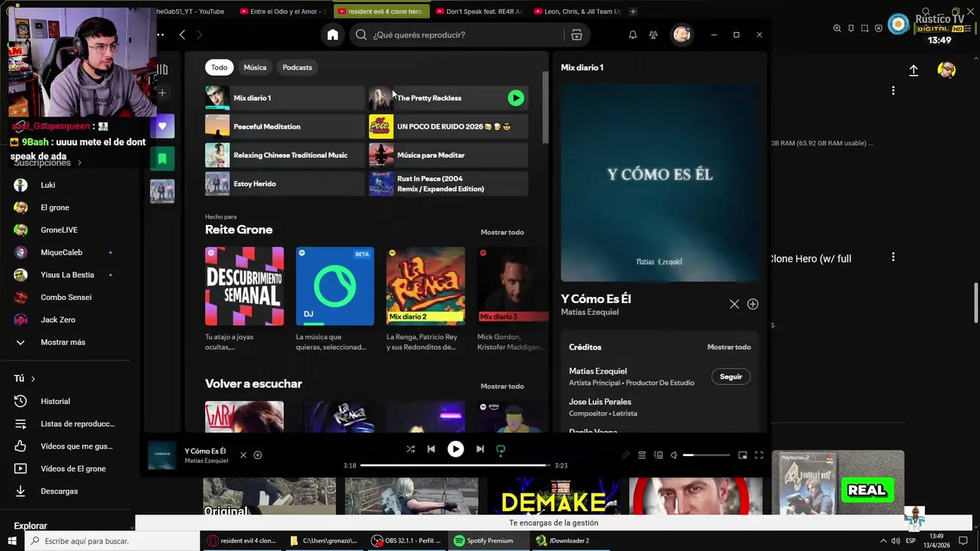Open Spotify friends activity icon

[x=653, y=34]
